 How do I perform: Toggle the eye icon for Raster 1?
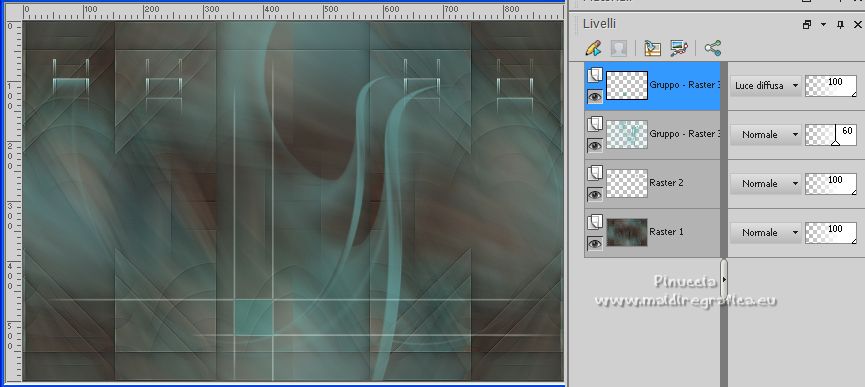[595, 243]
